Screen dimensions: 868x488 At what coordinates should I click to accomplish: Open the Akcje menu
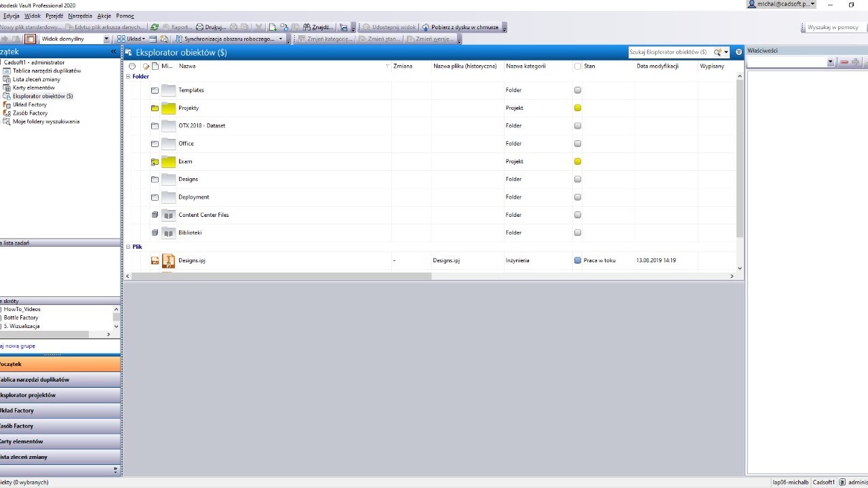coord(104,16)
